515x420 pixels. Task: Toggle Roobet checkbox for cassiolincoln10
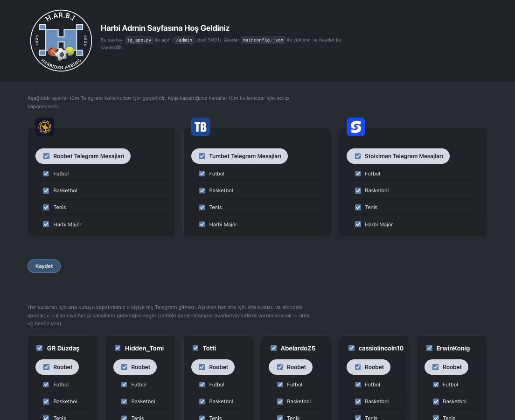tap(358, 367)
